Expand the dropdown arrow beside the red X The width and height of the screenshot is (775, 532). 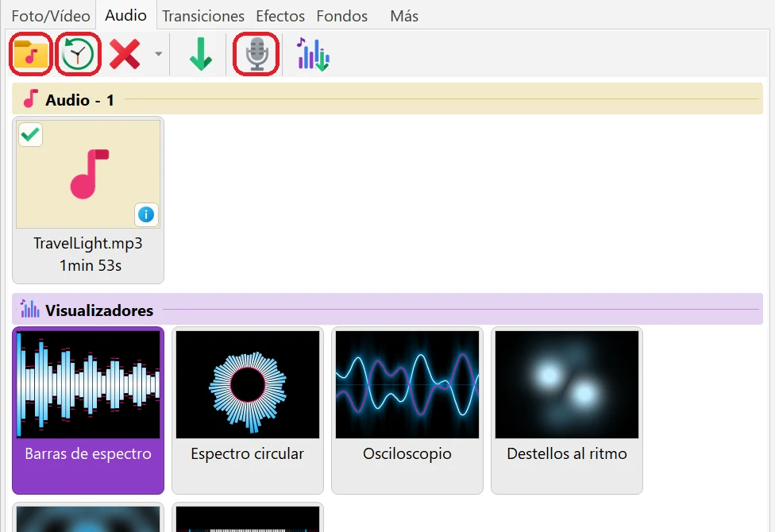pyautogui.click(x=158, y=54)
